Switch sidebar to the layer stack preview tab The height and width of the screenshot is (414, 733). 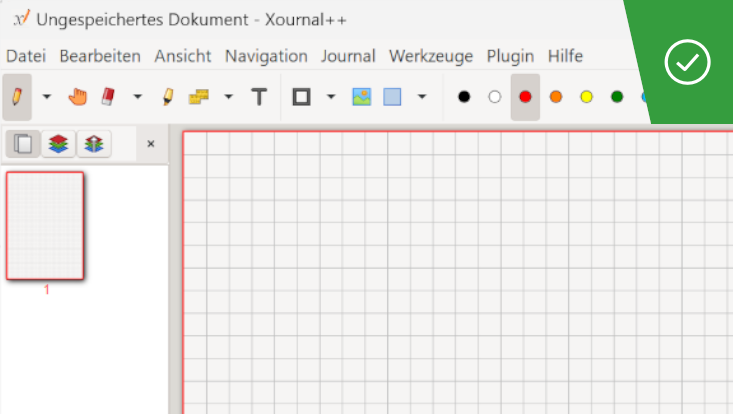click(x=94, y=143)
